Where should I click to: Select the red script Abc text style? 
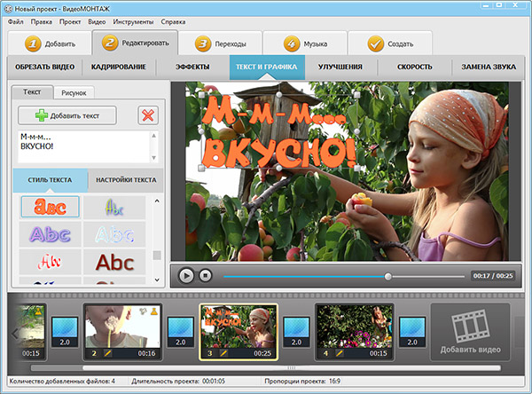(51, 262)
